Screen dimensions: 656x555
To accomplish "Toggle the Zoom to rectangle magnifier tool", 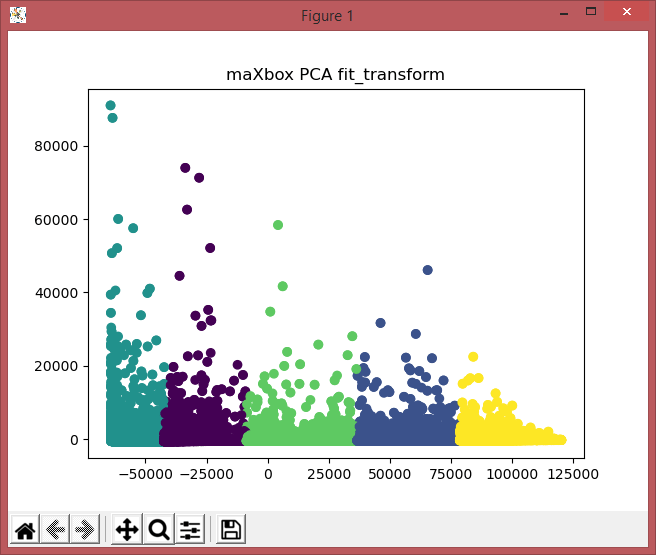I will click(x=159, y=530).
